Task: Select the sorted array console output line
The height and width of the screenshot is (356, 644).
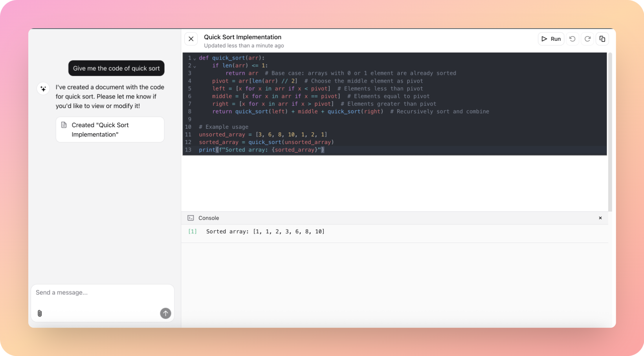Action: click(265, 232)
